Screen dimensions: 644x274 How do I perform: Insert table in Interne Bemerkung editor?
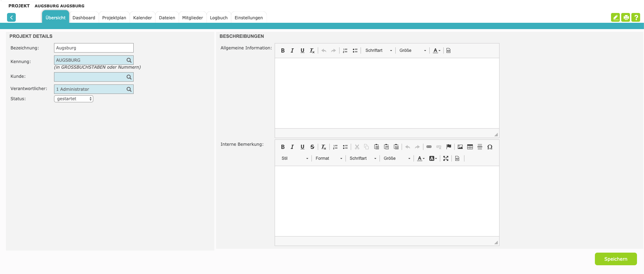470,147
